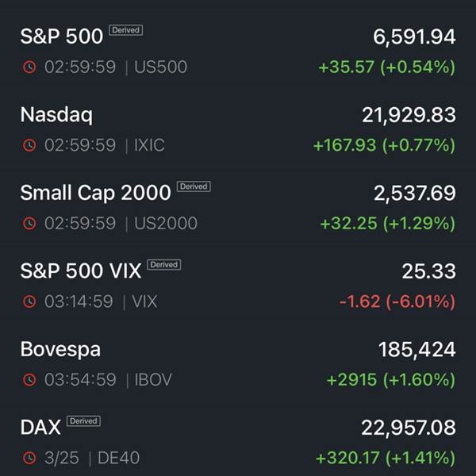The height and width of the screenshot is (476, 476).
Task: Click the clock icon under S&P 500
Action: coord(29,67)
